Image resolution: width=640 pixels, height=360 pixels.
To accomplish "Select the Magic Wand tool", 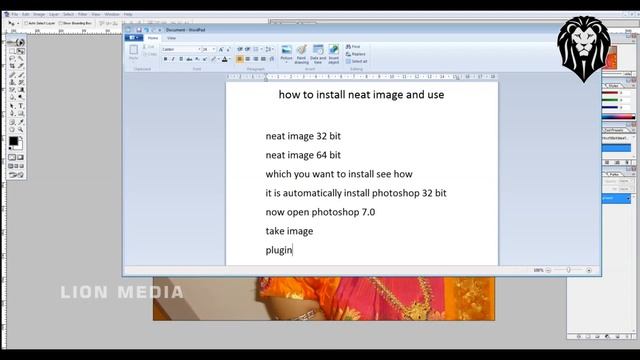I will click(x=20, y=59).
